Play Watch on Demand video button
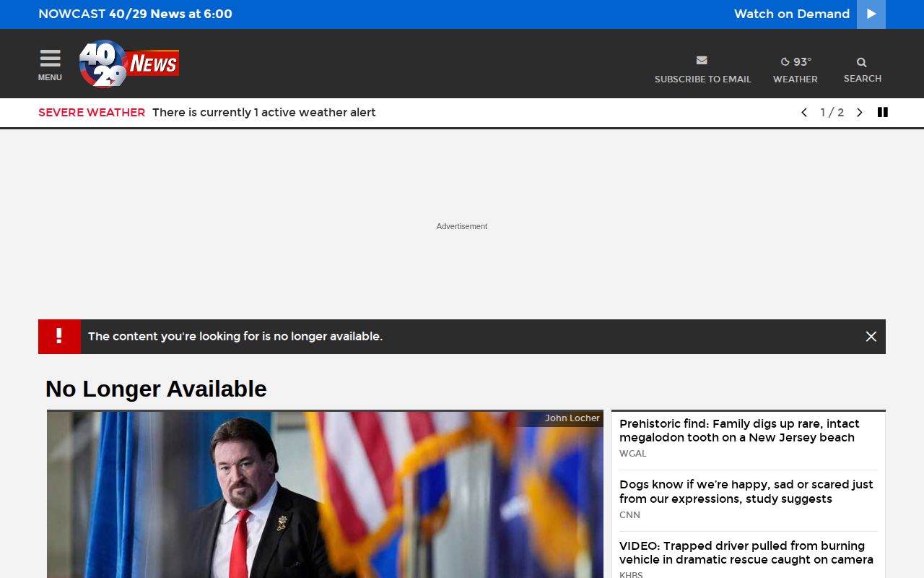The width and height of the screenshot is (924, 578). (871, 14)
